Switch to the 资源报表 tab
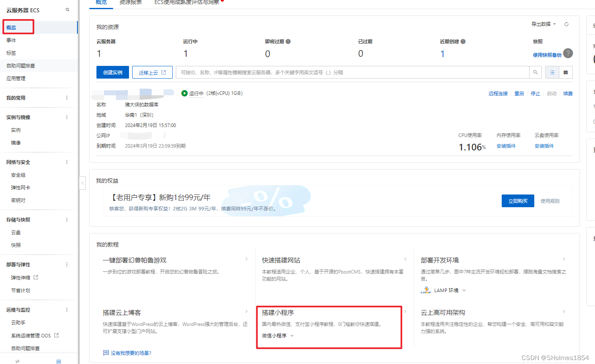The width and height of the screenshot is (595, 364). pos(131,2)
